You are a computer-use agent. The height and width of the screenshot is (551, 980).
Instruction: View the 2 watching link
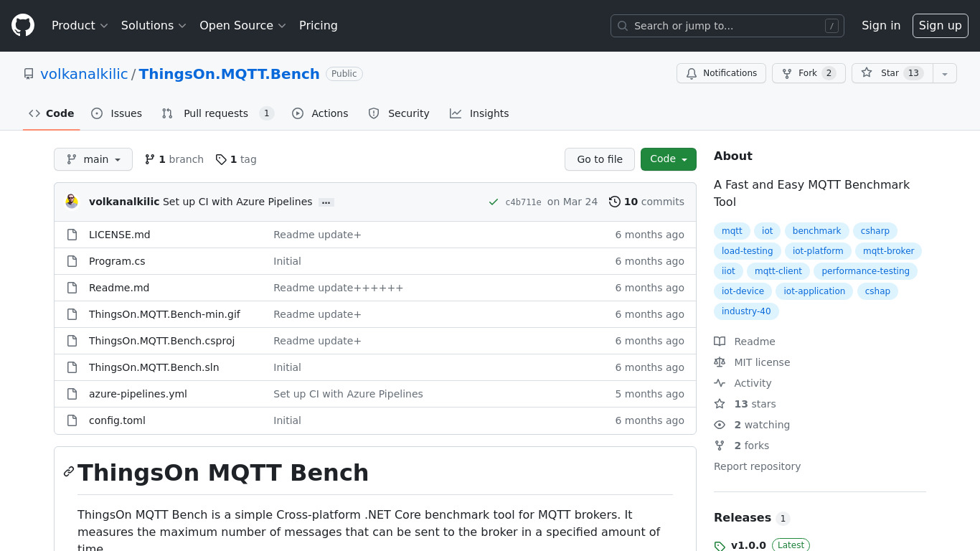pyautogui.click(x=752, y=425)
